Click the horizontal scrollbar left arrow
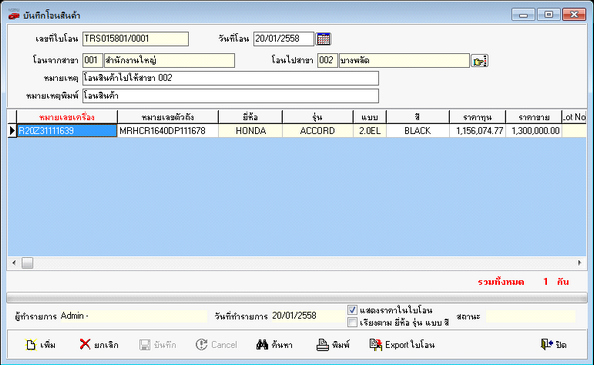594x365 pixels. click(x=14, y=262)
